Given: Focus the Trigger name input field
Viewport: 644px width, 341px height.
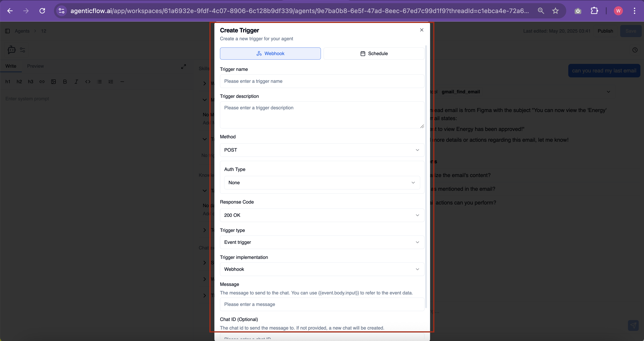Looking at the screenshot, I should pyautogui.click(x=322, y=81).
